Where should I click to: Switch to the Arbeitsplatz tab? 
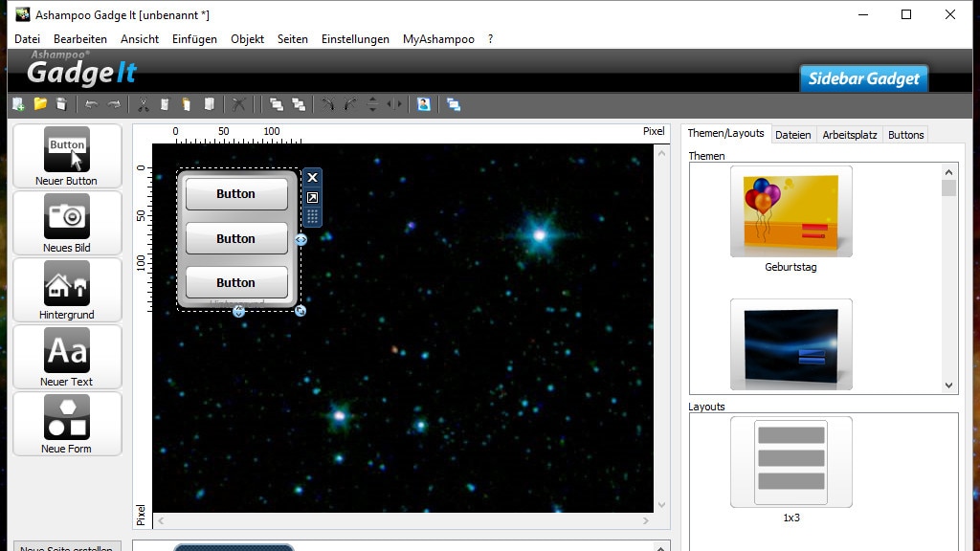[849, 135]
